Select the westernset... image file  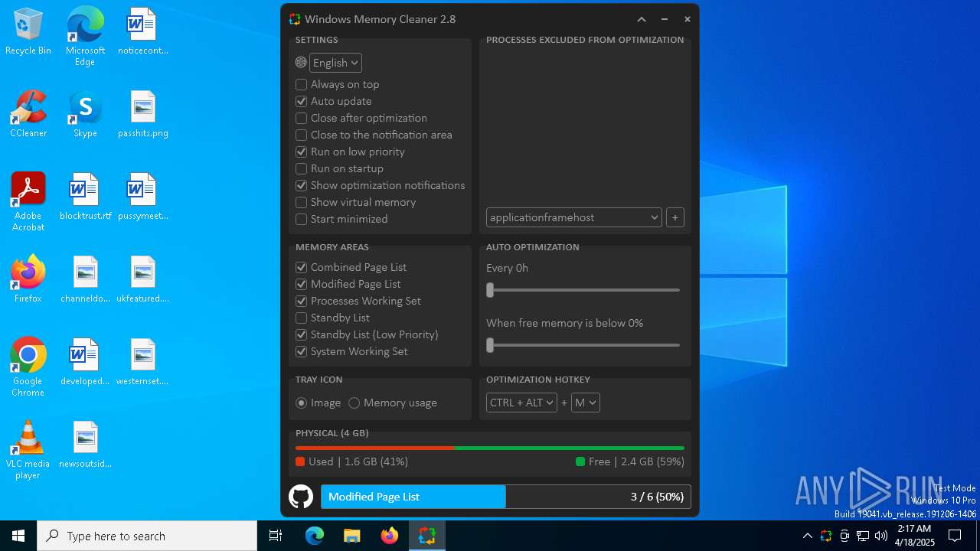(143, 362)
